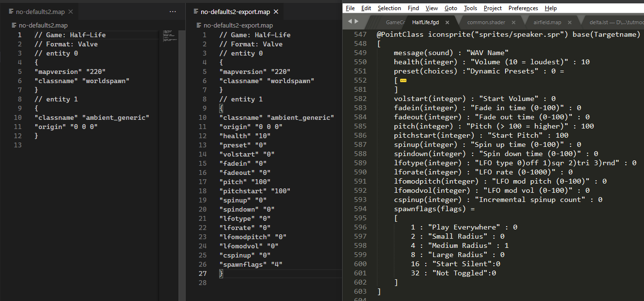Viewport: 644px width, 301px height.
Task: Click "worldspawn" line in left editor
Action: 82,81
